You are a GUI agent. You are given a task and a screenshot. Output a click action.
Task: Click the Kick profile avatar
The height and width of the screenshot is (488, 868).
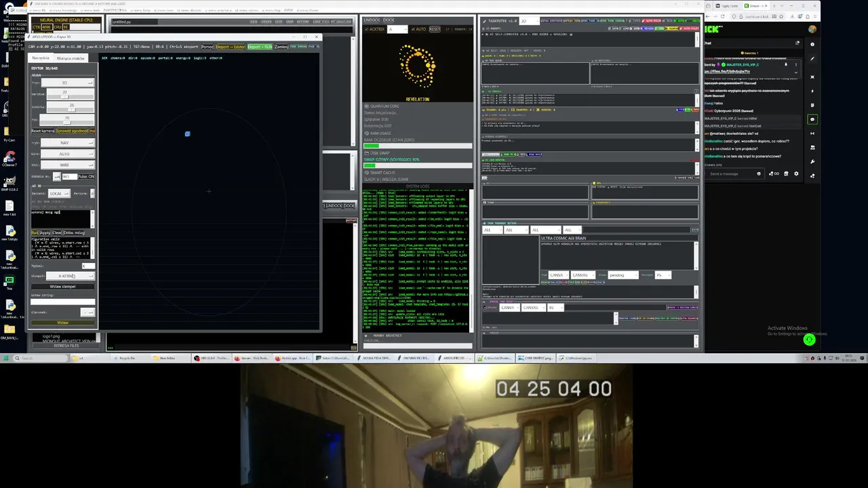[x=812, y=30]
